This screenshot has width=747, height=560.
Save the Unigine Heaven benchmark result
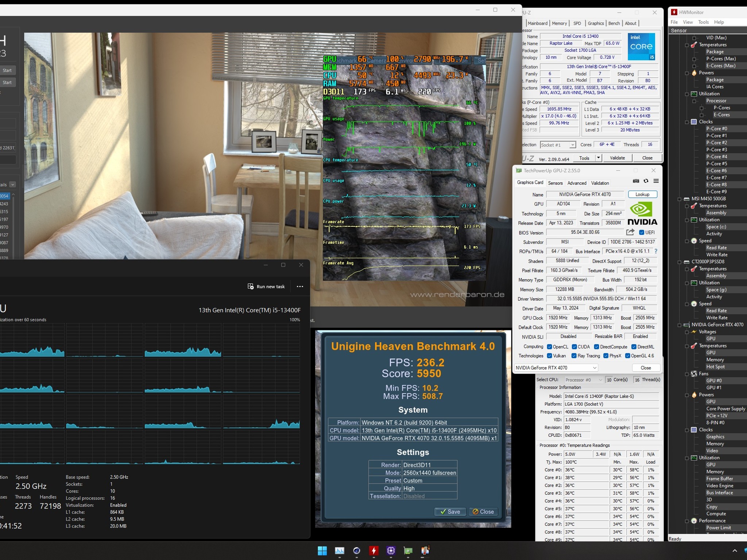pyautogui.click(x=450, y=512)
